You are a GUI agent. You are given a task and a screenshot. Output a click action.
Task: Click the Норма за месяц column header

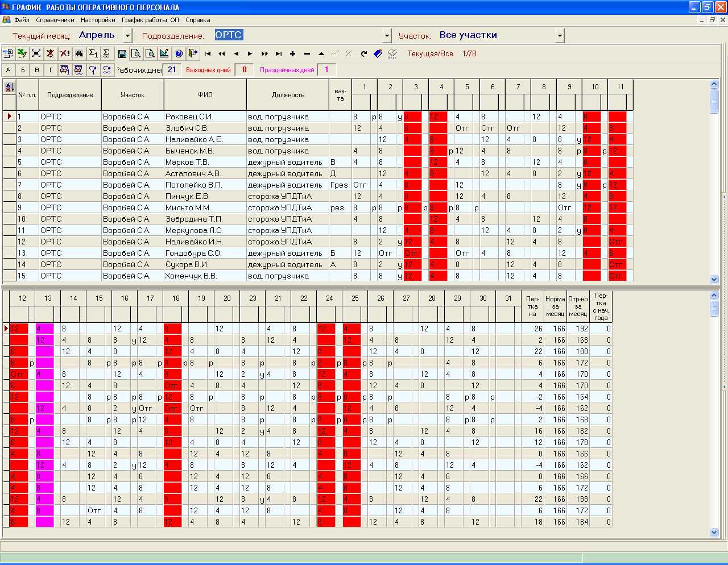pos(555,306)
